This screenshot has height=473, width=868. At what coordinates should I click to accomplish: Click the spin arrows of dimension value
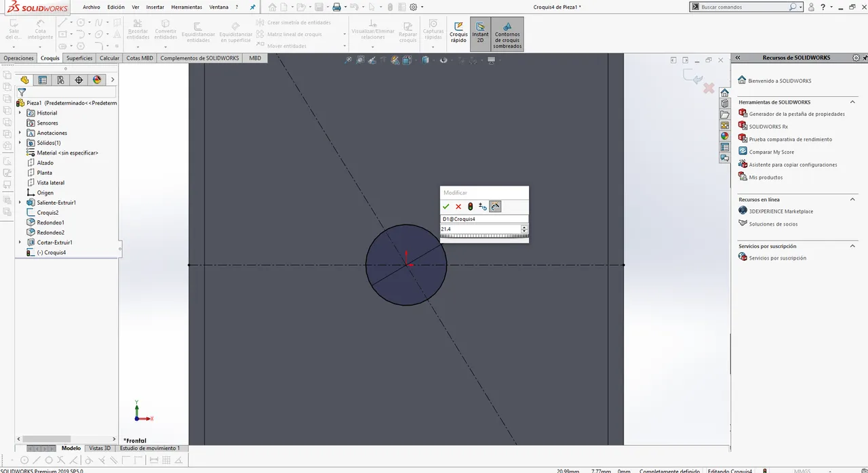coord(524,229)
